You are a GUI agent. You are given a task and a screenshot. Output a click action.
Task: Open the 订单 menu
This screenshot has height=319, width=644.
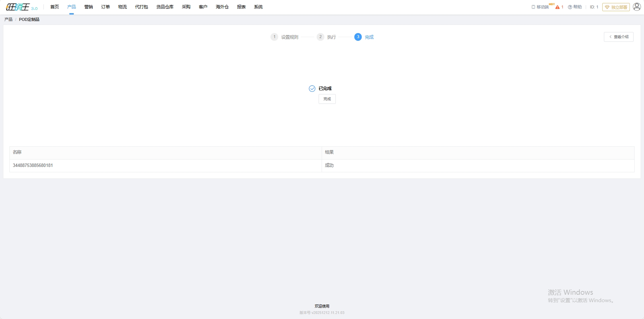tap(105, 7)
